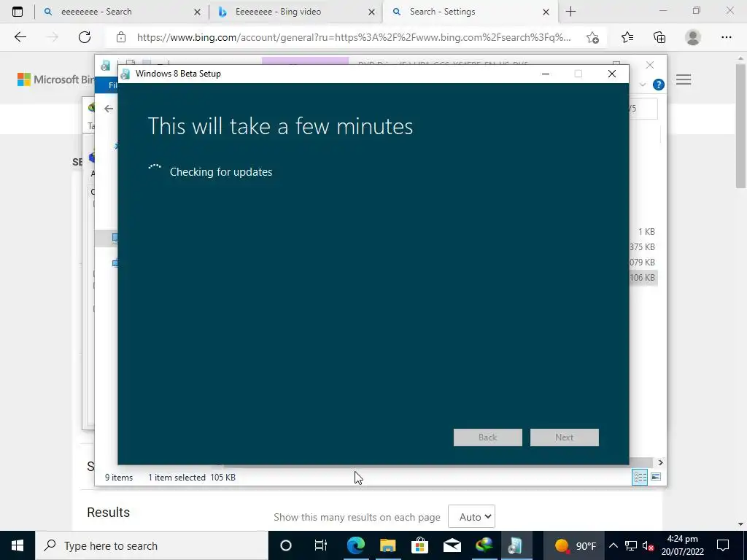This screenshot has width=747, height=560.
Task: Select Windows Setup icon on taskbar
Action: (515, 545)
